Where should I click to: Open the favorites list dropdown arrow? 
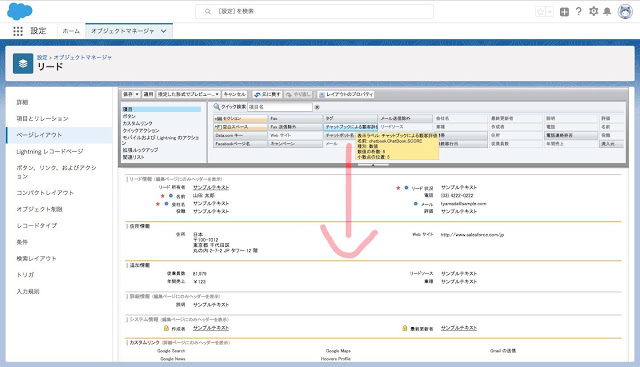click(550, 11)
